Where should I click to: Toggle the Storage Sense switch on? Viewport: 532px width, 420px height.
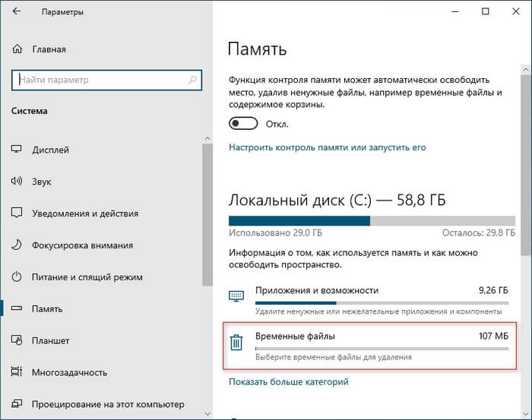[243, 124]
